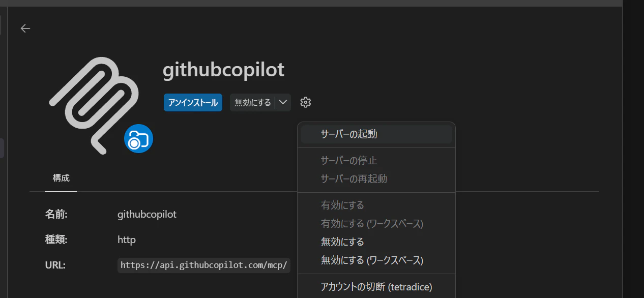Pick 無効にする in the gear menu
The width and height of the screenshot is (644, 298).
(x=376, y=242)
